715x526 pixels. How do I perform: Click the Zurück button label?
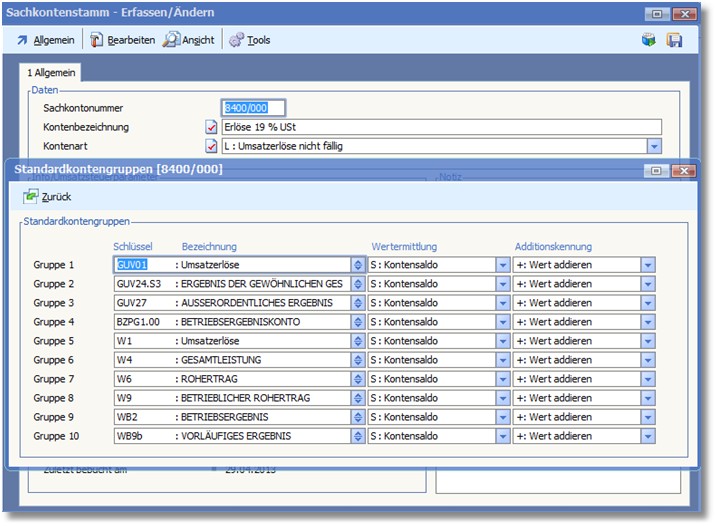(56, 197)
